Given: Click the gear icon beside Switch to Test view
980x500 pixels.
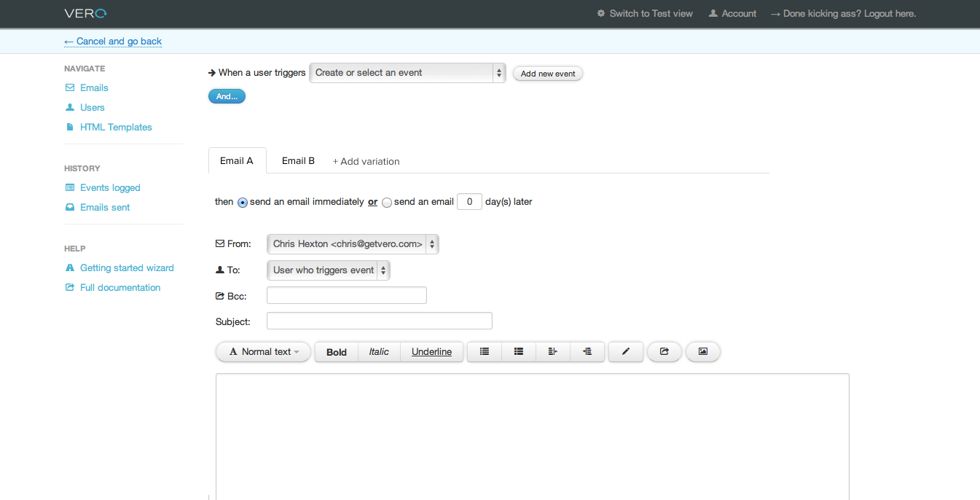Looking at the screenshot, I should click(x=601, y=14).
